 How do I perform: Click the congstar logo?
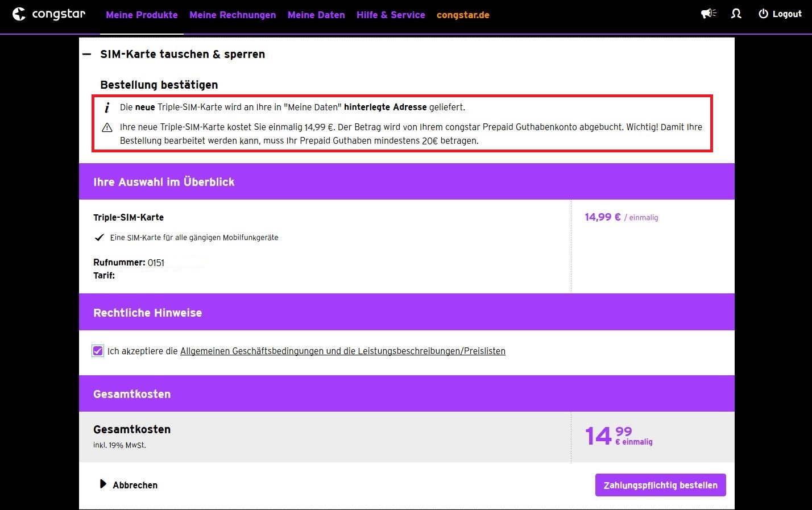tap(49, 14)
